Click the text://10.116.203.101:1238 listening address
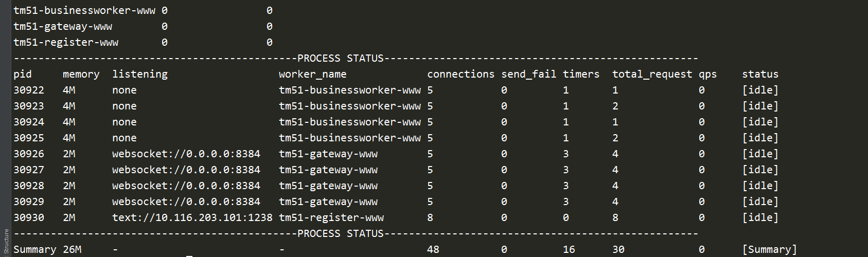This screenshot has height=257, width=868. [192, 217]
